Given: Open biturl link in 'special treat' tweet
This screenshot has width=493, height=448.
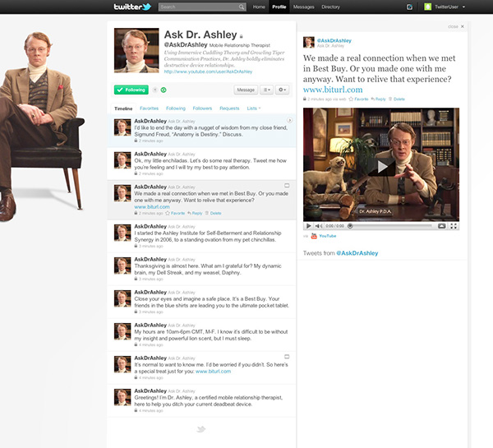Looking at the screenshot, I should [x=213, y=372].
